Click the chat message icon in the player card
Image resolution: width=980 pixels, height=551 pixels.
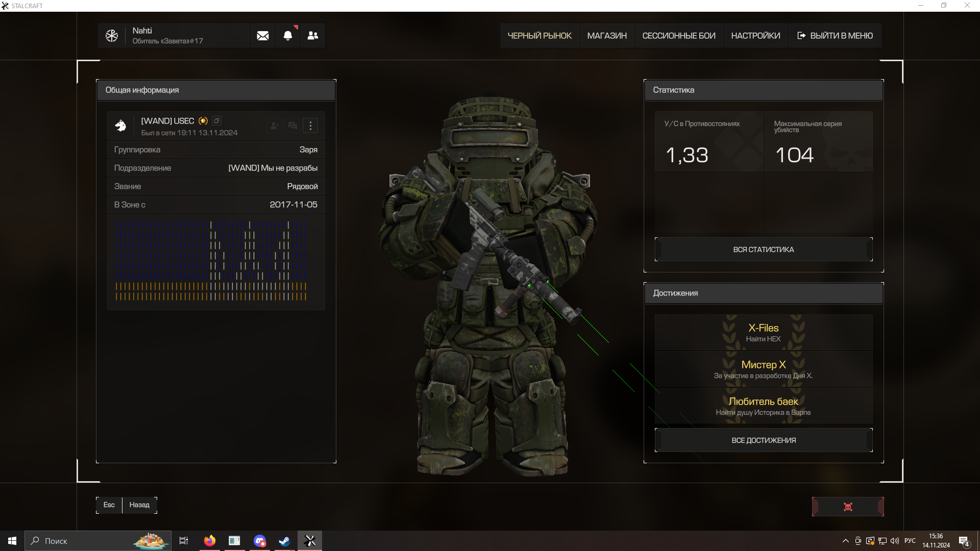pos(292,126)
